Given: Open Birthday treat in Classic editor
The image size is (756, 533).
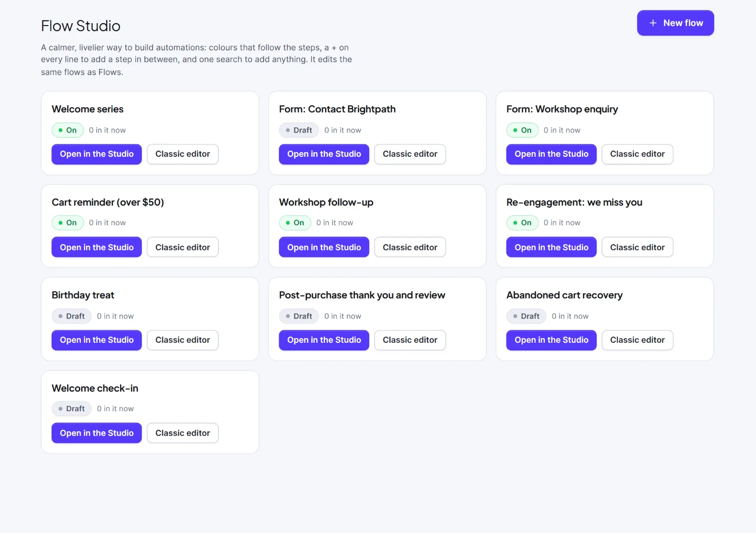Looking at the screenshot, I should (182, 340).
